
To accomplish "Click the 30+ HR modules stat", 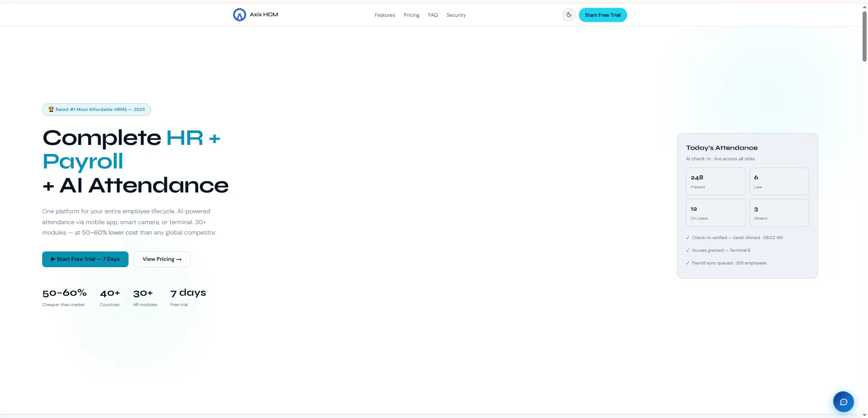I will (x=145, y=298).
